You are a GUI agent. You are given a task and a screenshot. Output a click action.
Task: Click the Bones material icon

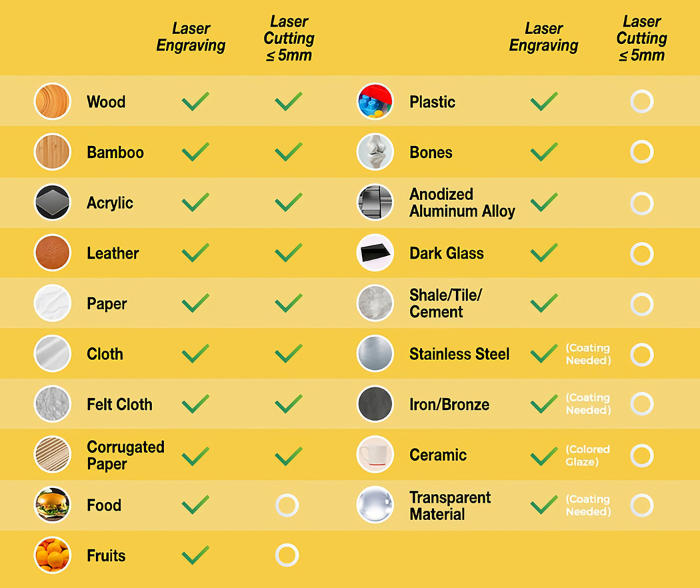pos(375,152)
